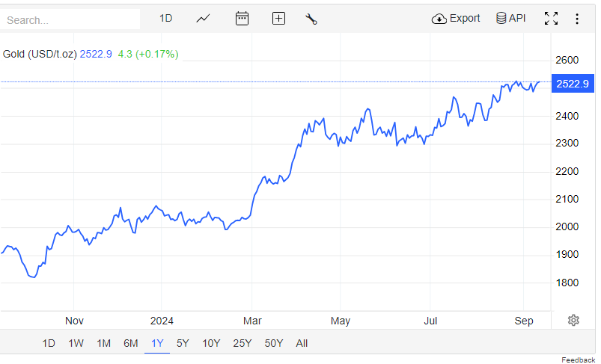The width and height of the screenshot is (601, 364).
Task: Click the 2600 y-axis label
Action: pyautogui.click(x=567, y=60)
